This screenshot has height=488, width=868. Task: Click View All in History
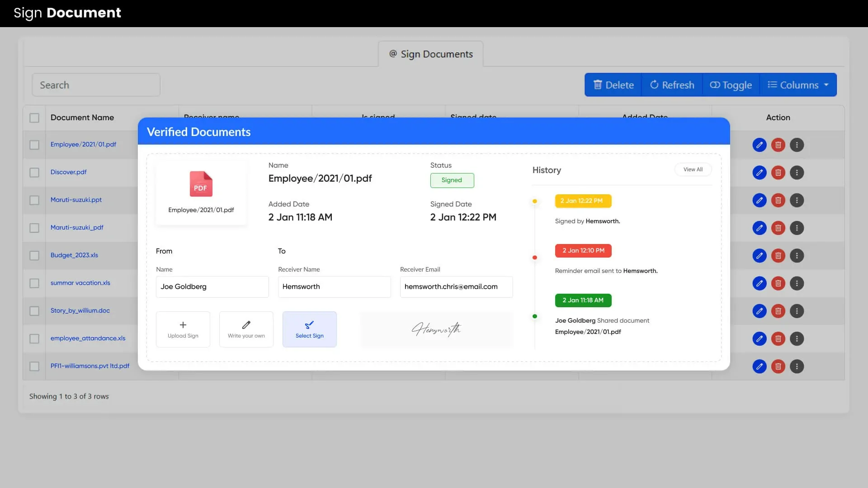pyautogui.click(x=693, y=169)
